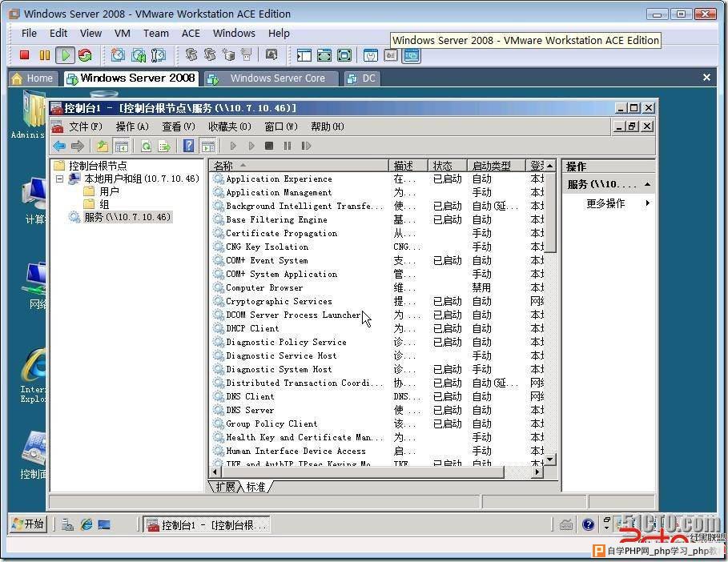This screenshot has height=562, width=728.
Task: Open the VMware Team menu
Action: point(156,34)
